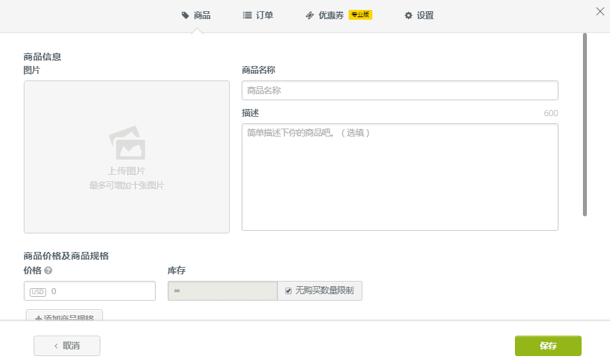Viewport: 610px width, 364px height.
Task: Click the yellow 专业版 badge
Action: [360, 15]
